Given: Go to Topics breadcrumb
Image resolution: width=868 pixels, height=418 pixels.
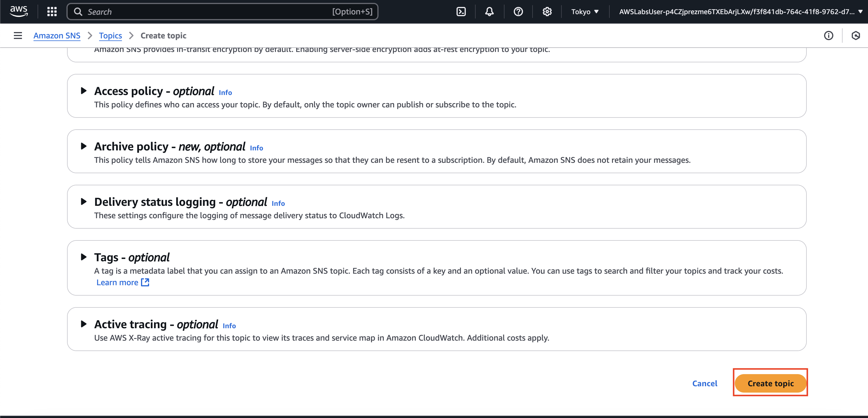Looking at the screenshot, I should point(110,35).
